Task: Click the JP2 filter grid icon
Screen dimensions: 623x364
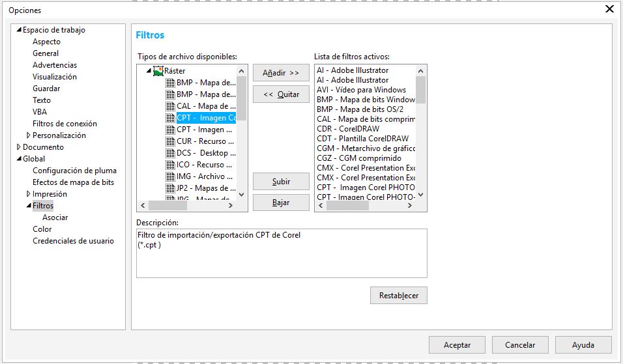Action: click(170, 188)
